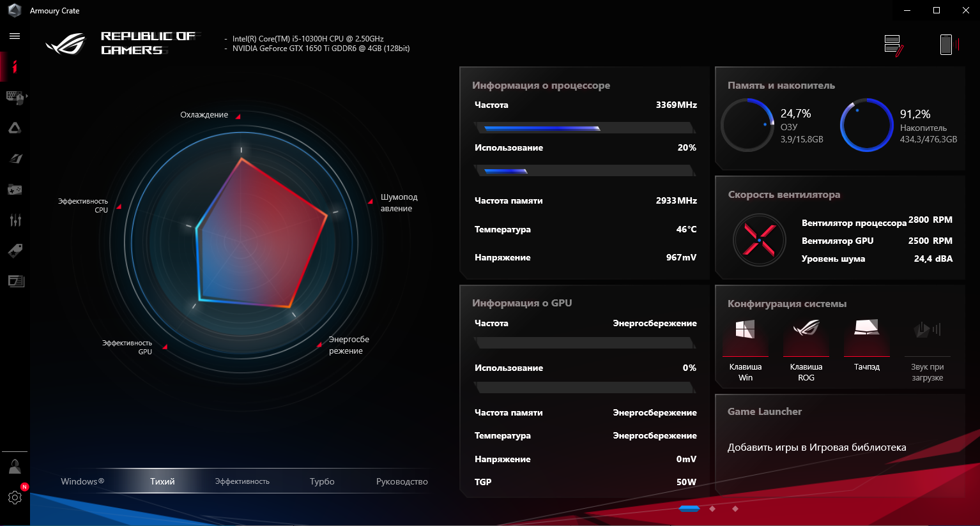Click the Скорость вентилятора heading
Image resolution: width=980 pixels, height=526 pixels.
click(x=784, y=195)
